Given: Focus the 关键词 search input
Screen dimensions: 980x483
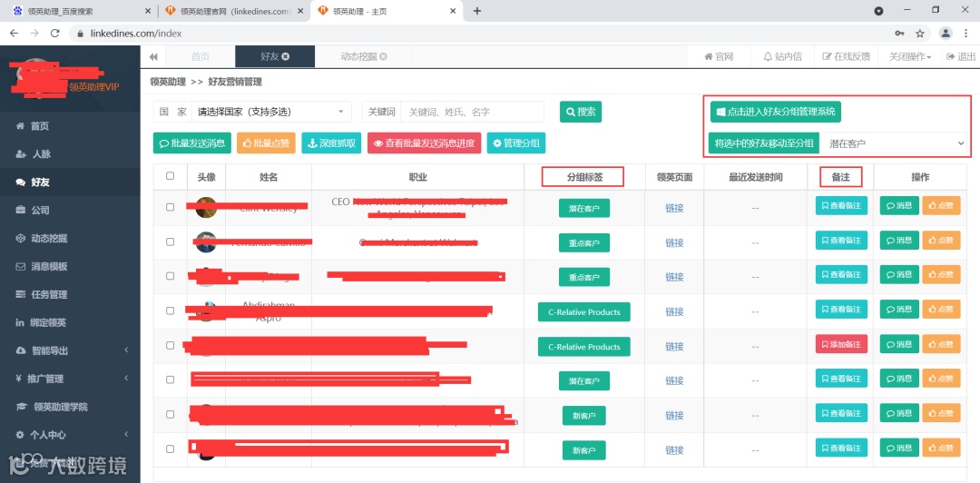Looking at the screenshot, I should pyautogui.click(x=472, y=112).
